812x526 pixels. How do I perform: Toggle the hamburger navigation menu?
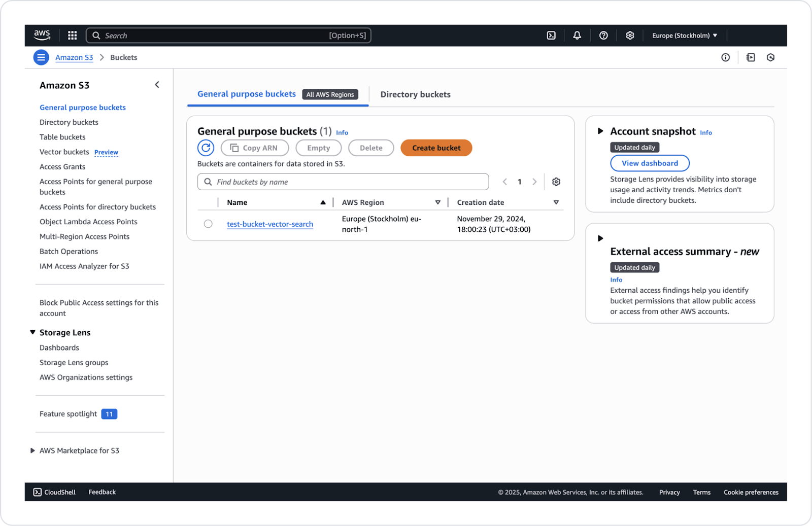(41, 57)
